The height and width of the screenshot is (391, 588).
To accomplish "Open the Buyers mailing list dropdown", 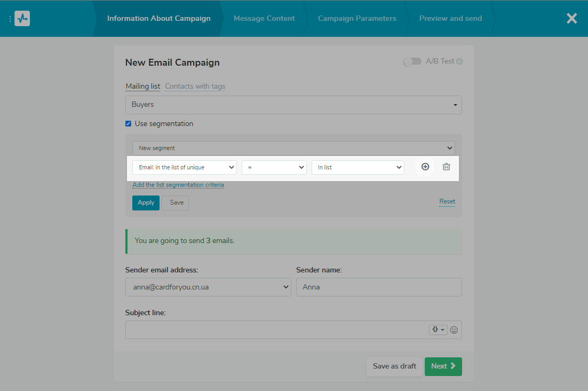I will [x=293, y=105].
